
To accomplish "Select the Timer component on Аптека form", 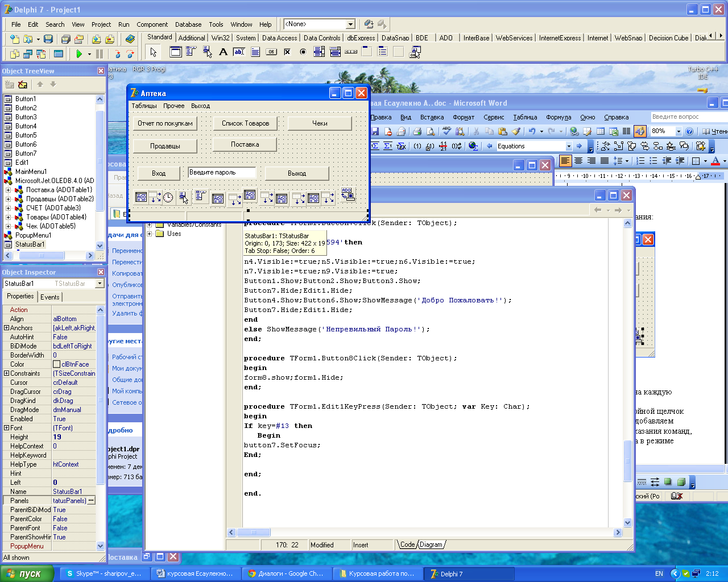I will [169, 197].
